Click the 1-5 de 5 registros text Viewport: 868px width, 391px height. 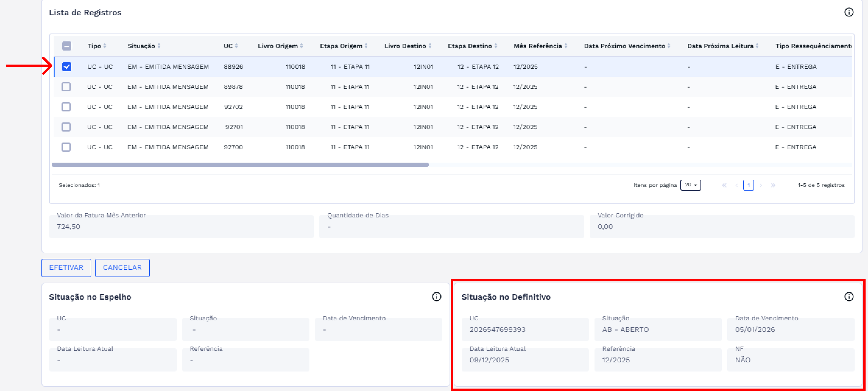(x=821, y=185)
